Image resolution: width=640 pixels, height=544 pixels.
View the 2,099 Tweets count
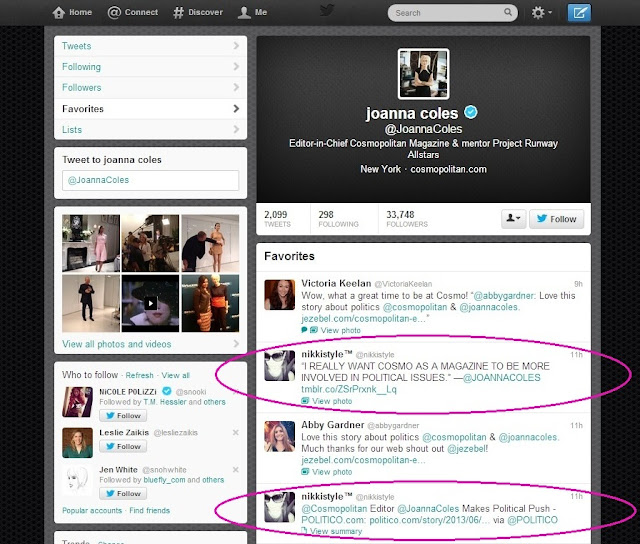pyautogui.click(x=277, y=219)
